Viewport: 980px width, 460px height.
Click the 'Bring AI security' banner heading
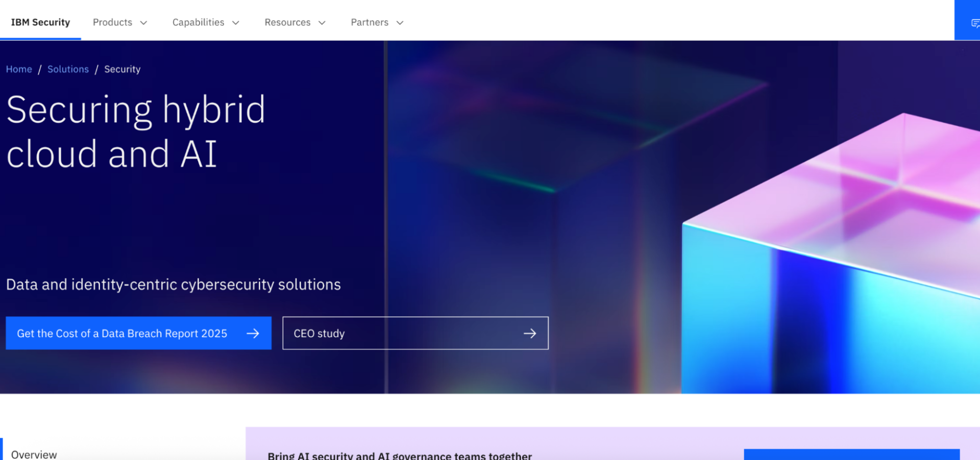pyautogui.click(x=400, y=455)
